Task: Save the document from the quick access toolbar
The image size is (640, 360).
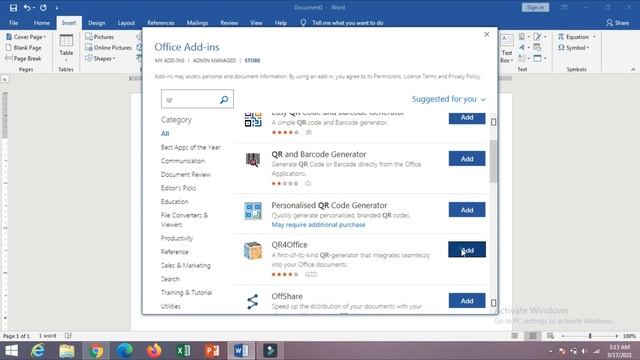Action: (x=13, y=7)
